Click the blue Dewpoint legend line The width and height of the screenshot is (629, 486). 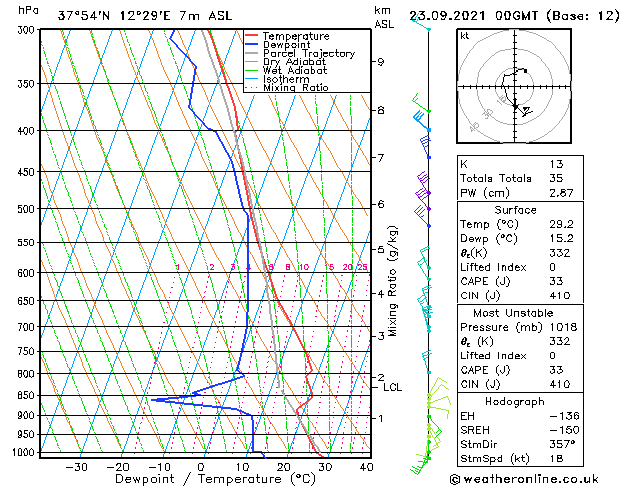[252, 45]
